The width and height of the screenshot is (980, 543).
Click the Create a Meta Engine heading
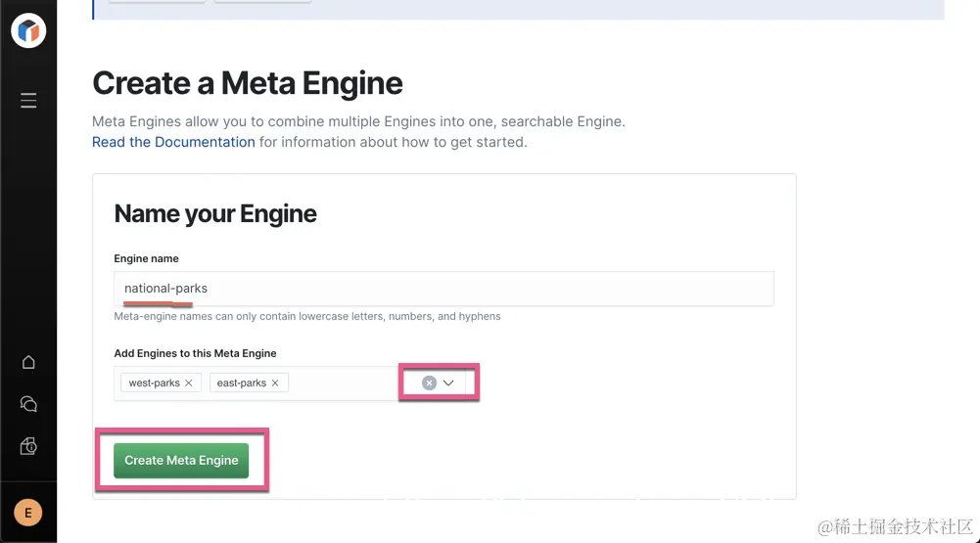247,83
